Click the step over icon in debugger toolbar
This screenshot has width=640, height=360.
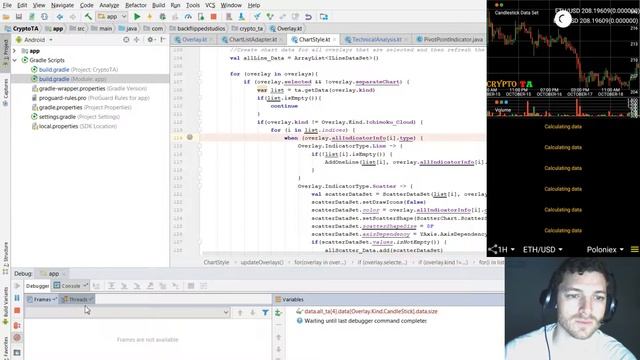point(111,286)
